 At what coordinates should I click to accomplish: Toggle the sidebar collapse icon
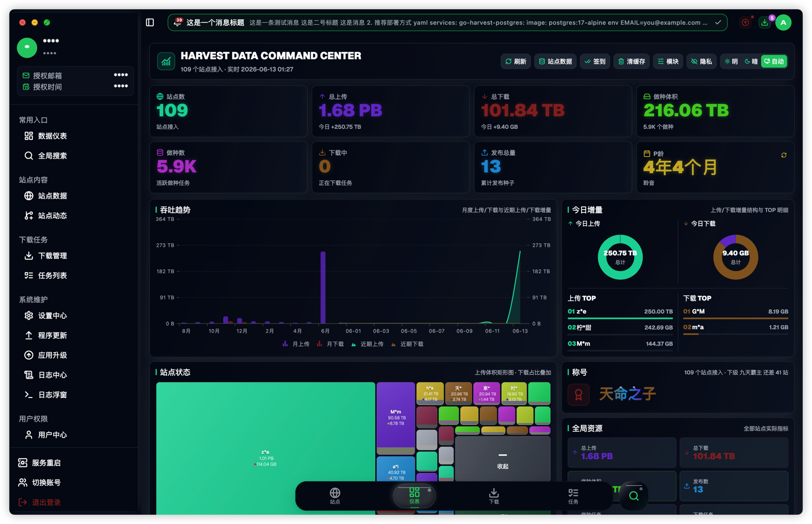click(150, 22)
